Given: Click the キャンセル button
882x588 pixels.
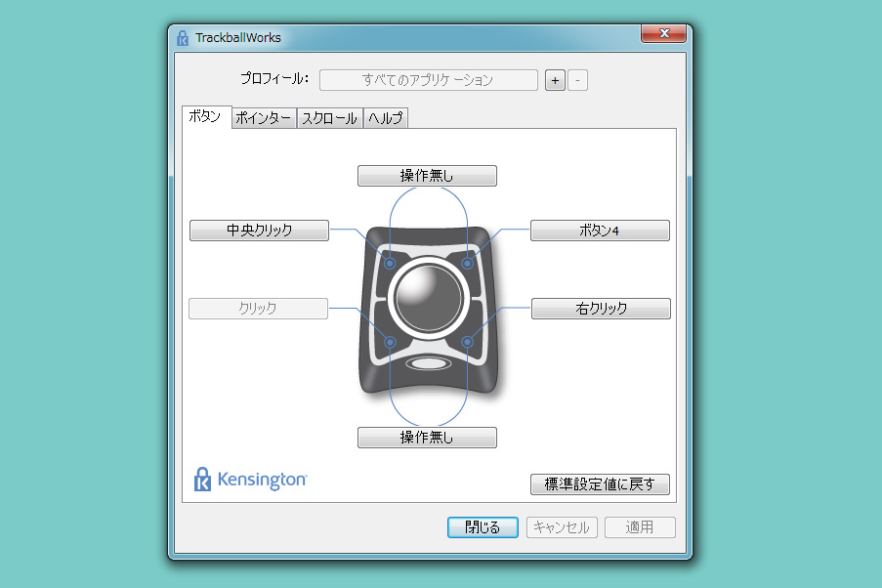Looking at the screenshot, I should [562, 527].
